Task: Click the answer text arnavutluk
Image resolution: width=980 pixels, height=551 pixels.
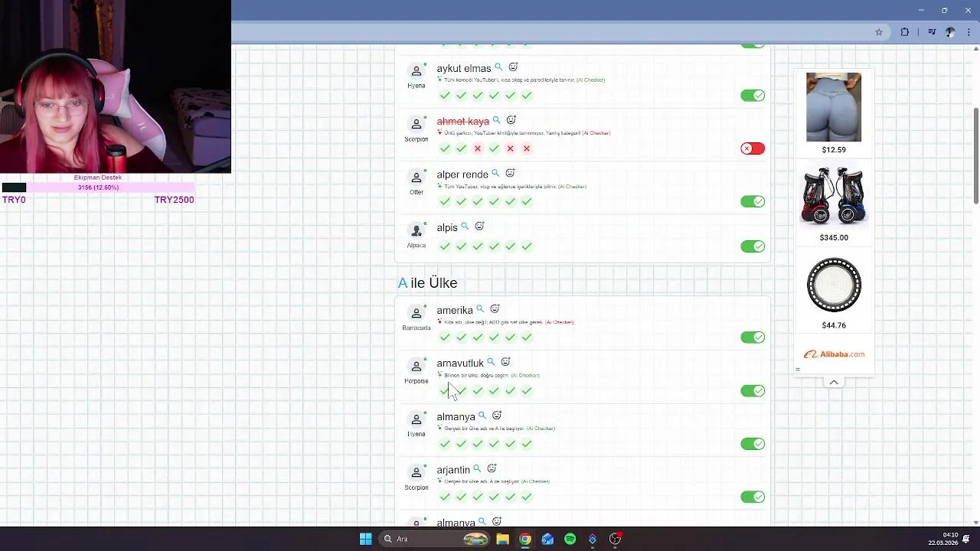Action: click(x=460, y=364)
